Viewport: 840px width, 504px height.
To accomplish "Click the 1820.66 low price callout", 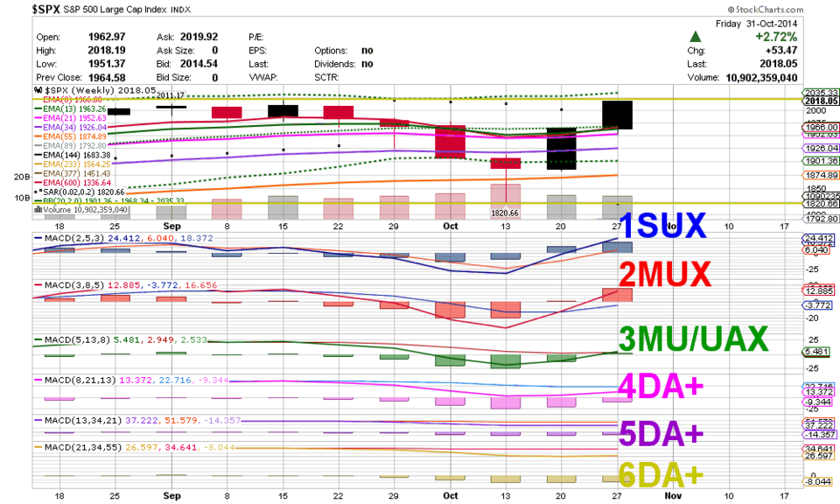I will (506, 212).
